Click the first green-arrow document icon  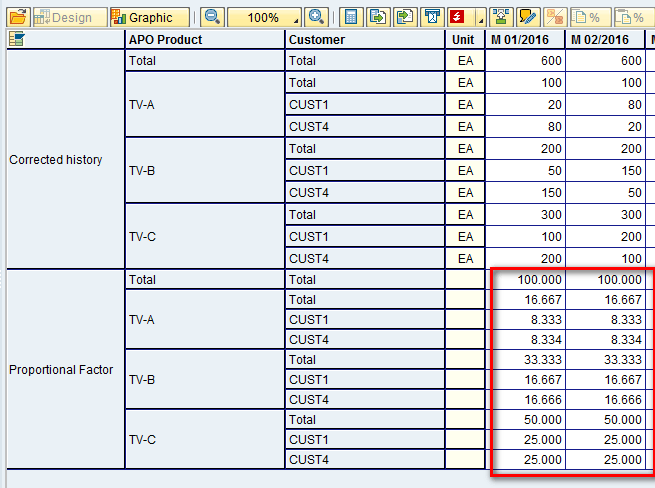click(x=377, y=17)
